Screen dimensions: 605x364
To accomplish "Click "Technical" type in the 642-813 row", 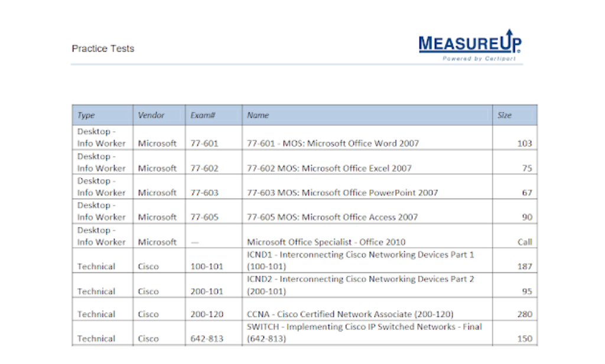I will [96, 339].
